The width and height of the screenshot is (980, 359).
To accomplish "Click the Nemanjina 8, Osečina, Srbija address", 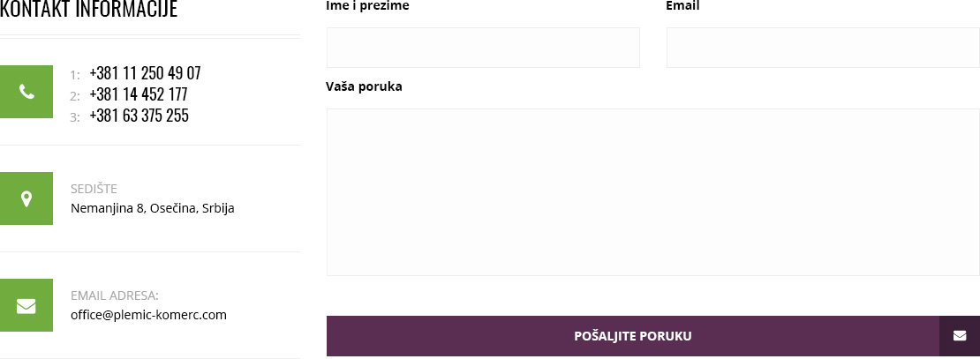I will (153, 208).
